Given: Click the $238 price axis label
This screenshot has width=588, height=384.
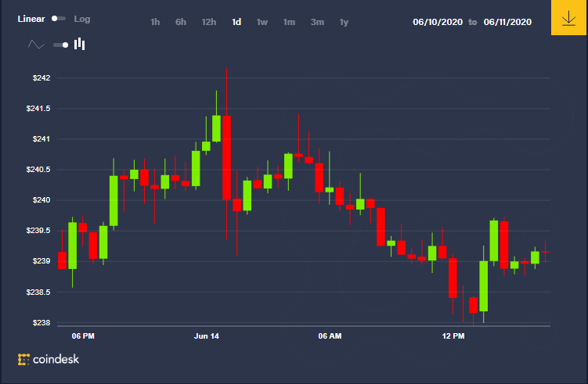Looking at the screenshot, I should [x=41, y=322].
